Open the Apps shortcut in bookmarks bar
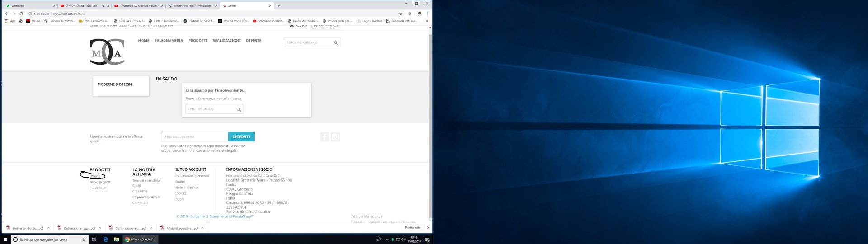Screen dimensions: 868x244 tap(10, 21)
